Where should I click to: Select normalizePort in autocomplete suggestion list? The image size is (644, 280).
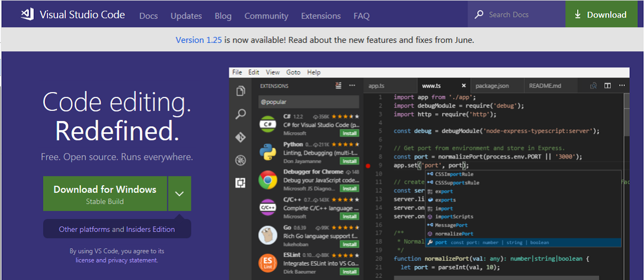click(454, 234)
